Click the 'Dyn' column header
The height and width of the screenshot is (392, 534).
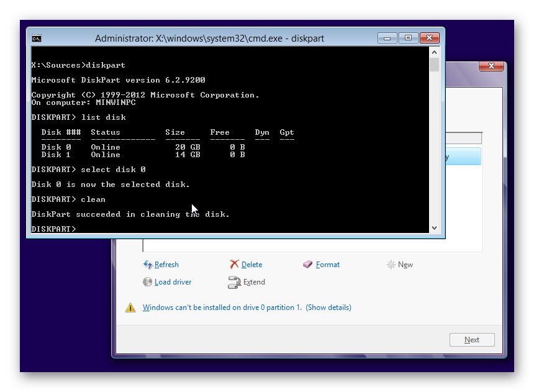coord(262,132)
